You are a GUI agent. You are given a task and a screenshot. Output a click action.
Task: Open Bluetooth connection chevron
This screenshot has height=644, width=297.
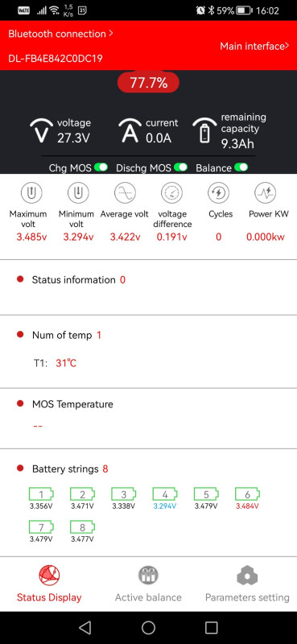click(61, 34)
